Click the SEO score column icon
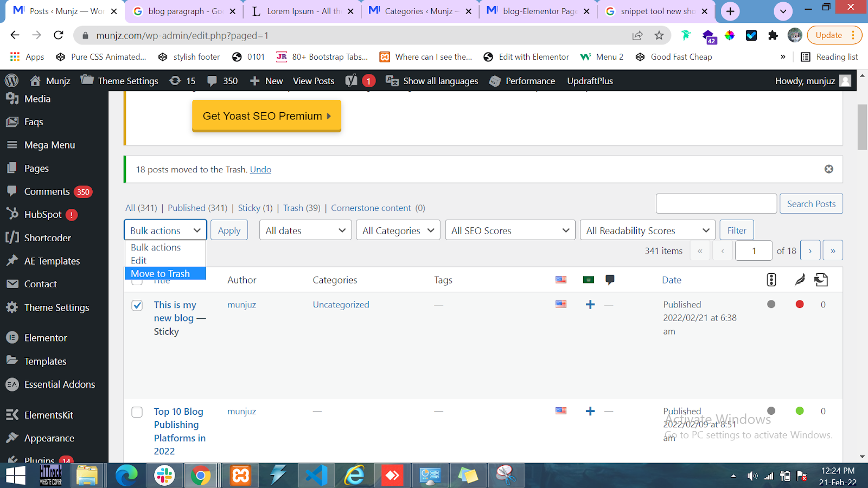This screenshot has height=488, width=868. 771,280
